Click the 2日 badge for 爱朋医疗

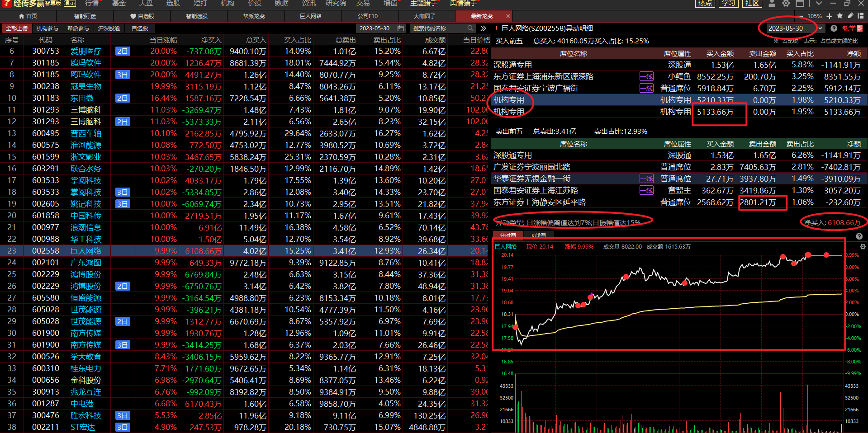(x=123, y=51)
